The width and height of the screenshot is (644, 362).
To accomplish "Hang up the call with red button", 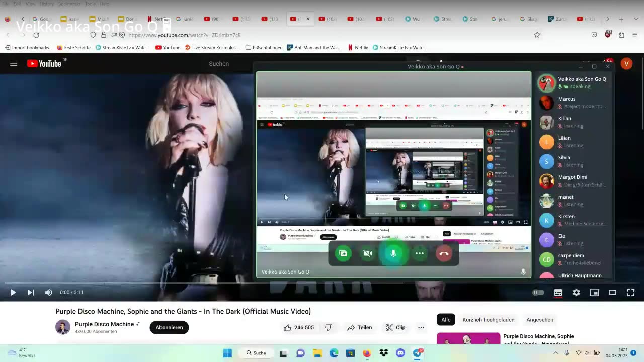I will [x=444, y=253].
